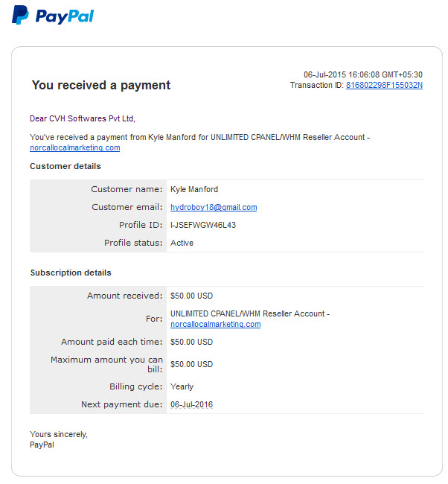Open the Transaction ID 816802298F155032N link

[384, 85]
